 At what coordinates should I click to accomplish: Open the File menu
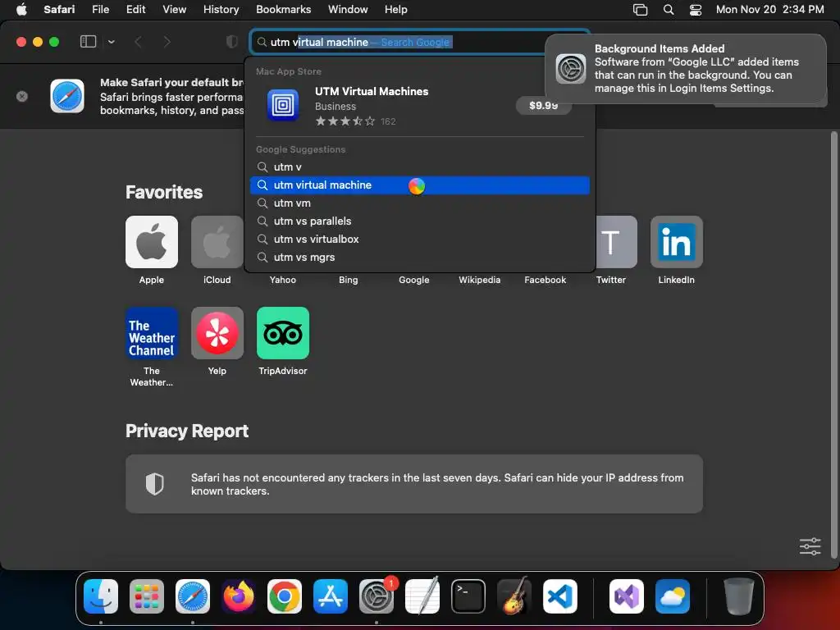click(x=100, y=9)
